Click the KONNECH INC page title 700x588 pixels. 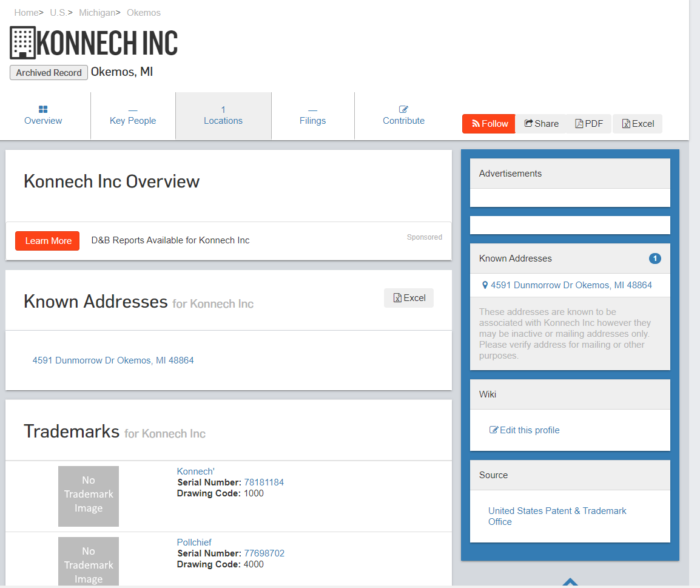pos(107,43)
